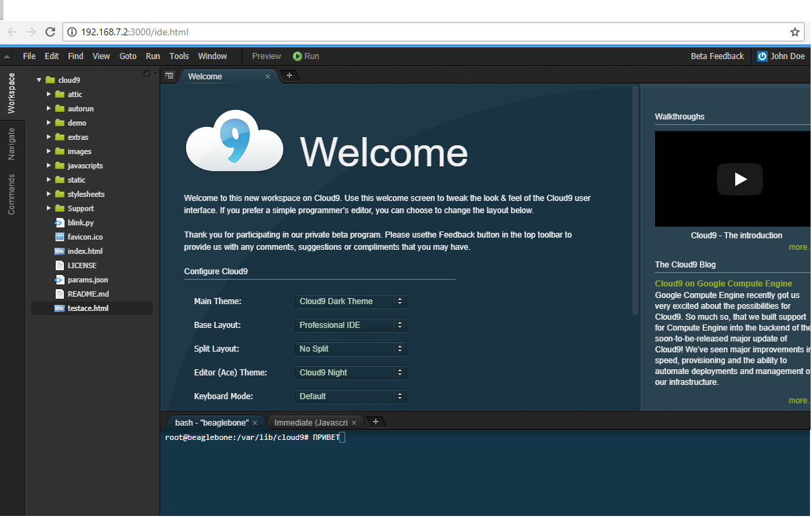812x518 pixels.
Task: View site information icon in address bar
Action: coord(73,32)
